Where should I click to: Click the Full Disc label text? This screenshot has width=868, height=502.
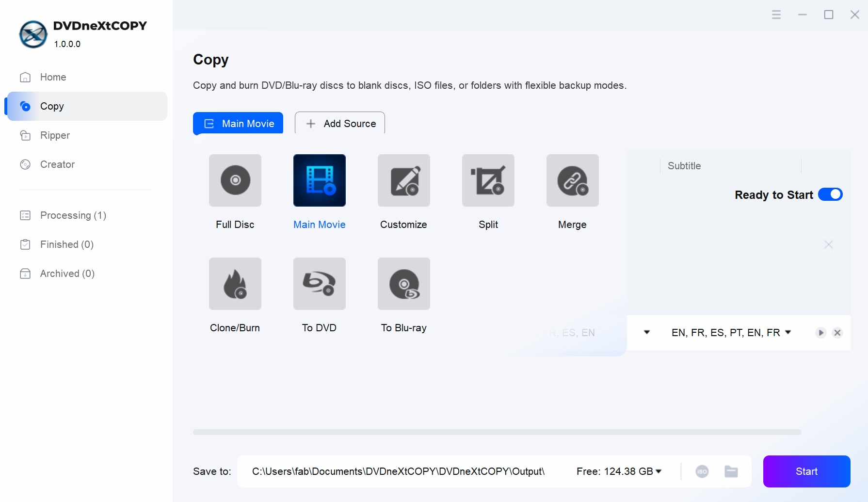pyautogui.click(x=235, y=225)
